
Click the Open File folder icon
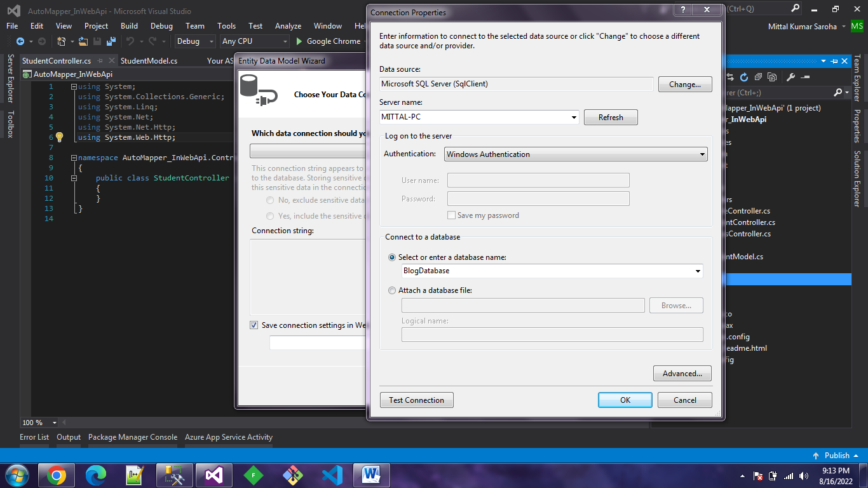pos(83,41)
